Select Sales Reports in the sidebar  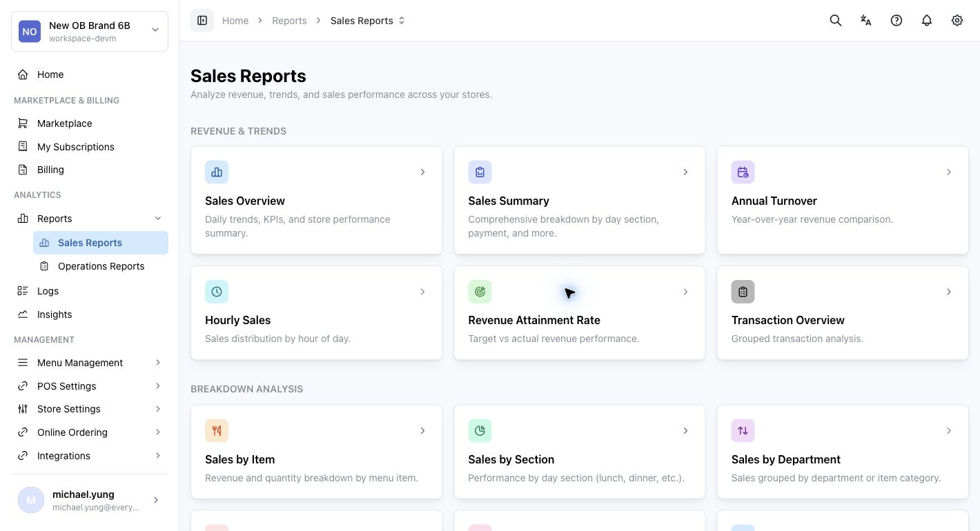(101, 243)
